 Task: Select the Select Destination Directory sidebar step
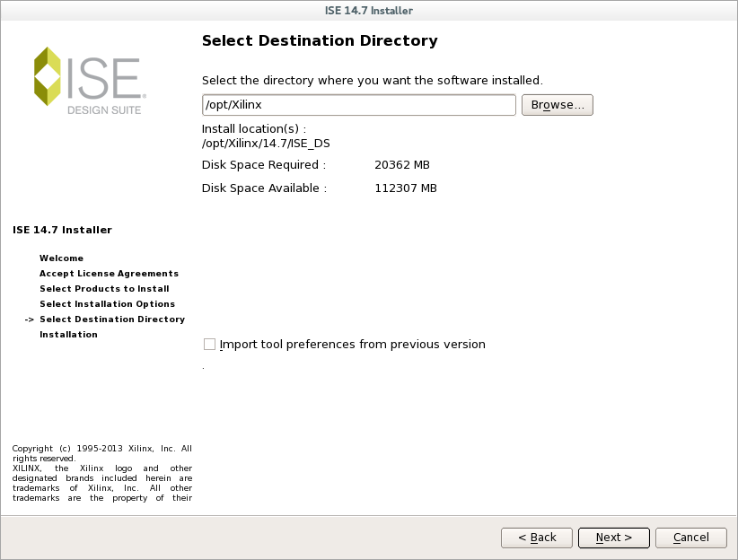[112, 319]
